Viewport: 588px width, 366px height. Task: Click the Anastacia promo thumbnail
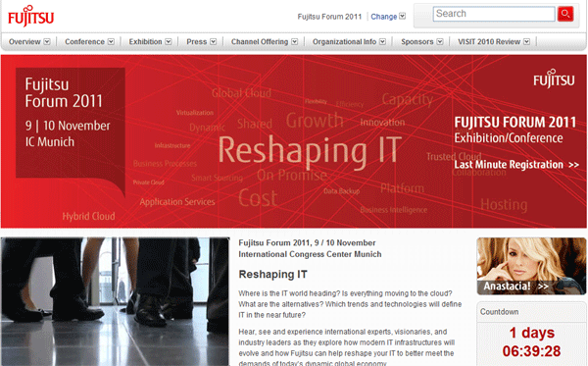531,266
